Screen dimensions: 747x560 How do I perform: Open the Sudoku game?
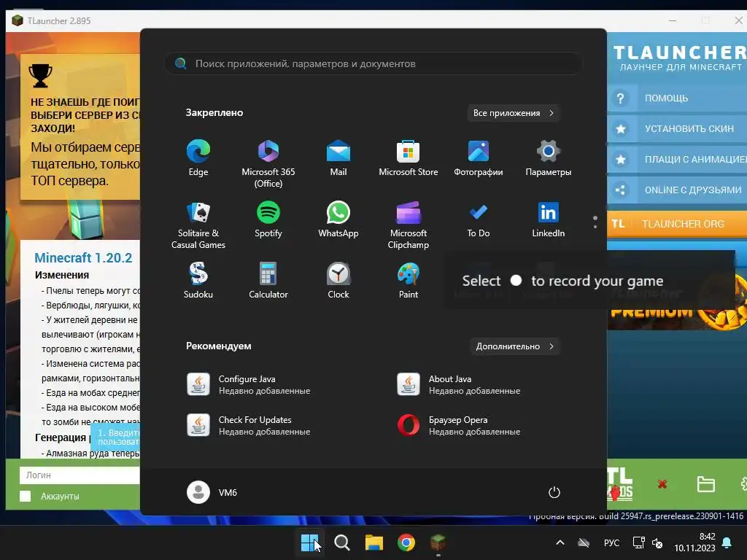tap(198, 280)
